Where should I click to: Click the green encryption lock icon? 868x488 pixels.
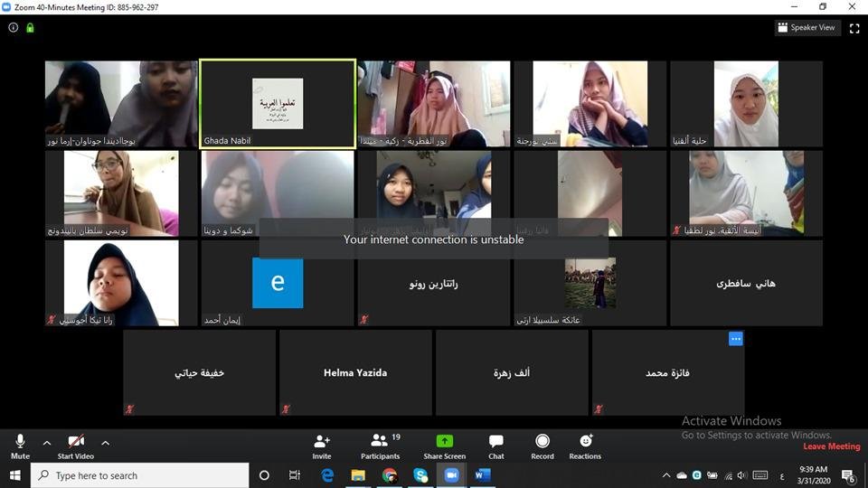(x=30, y=28)
